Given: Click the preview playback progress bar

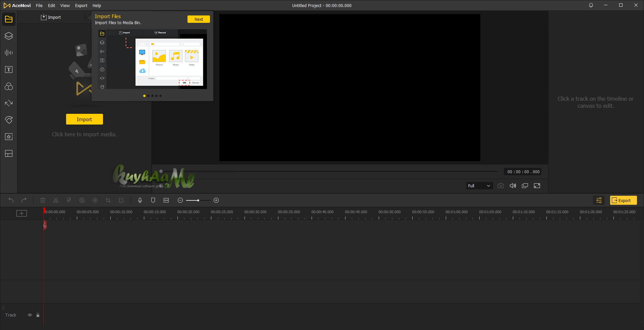Looking at the screenshot, I should [329, 171].
